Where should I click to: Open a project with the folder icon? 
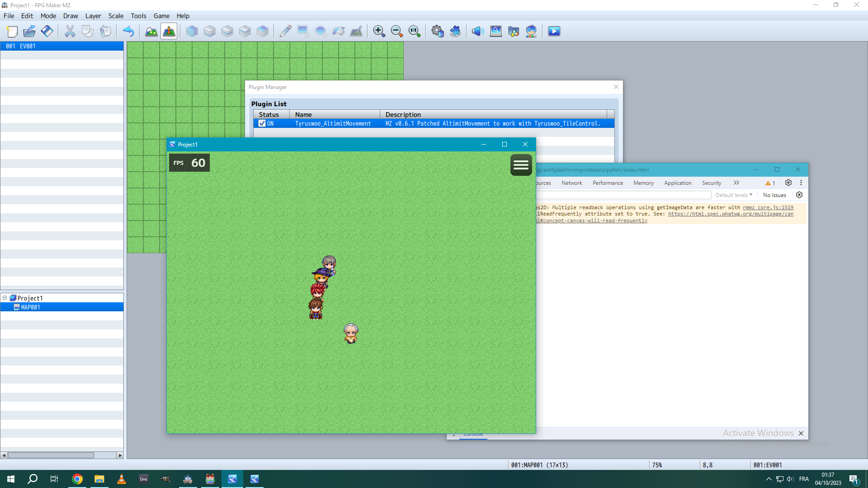(29, 31)
